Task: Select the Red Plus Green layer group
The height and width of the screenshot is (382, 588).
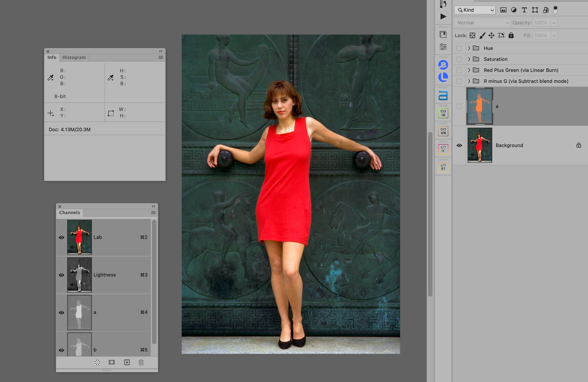Action: point(521,70)
